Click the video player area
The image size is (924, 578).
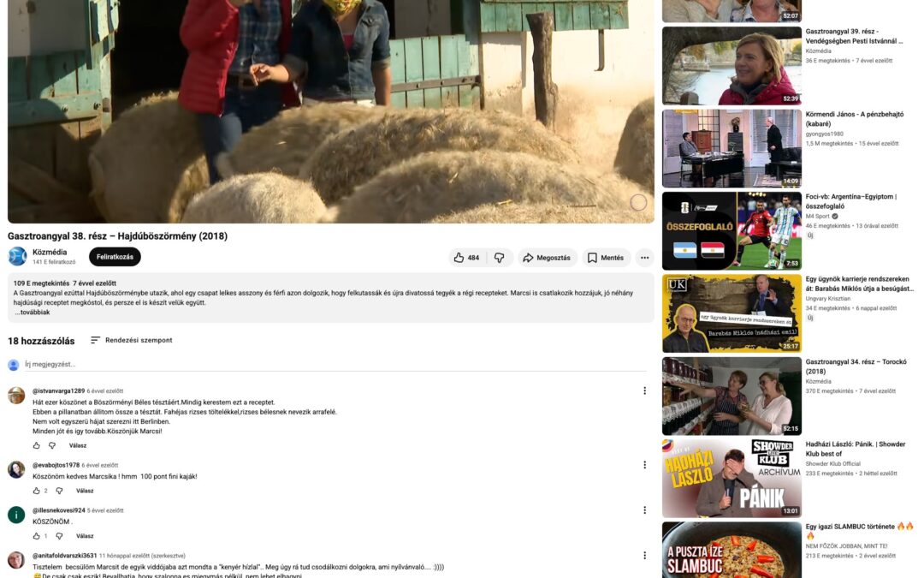pos(330,111)
